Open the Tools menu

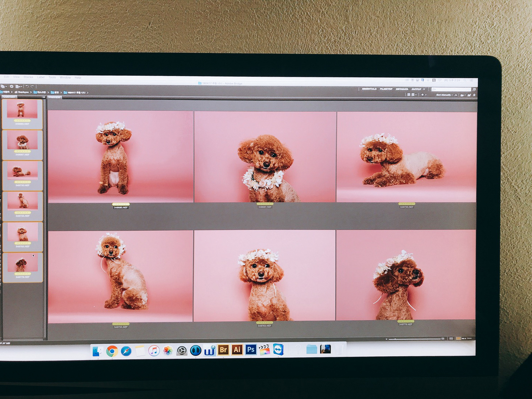[52, 77]
